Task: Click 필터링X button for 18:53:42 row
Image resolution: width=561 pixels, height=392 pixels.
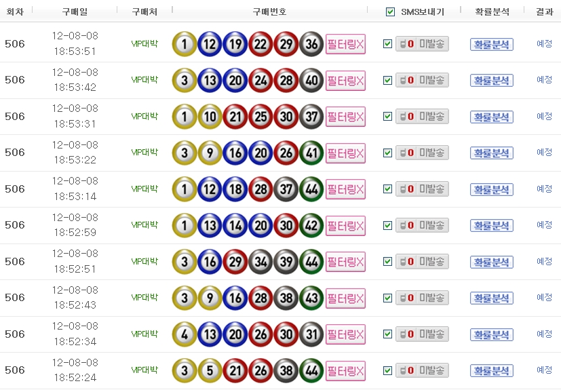Action: (x=345, y=81)
